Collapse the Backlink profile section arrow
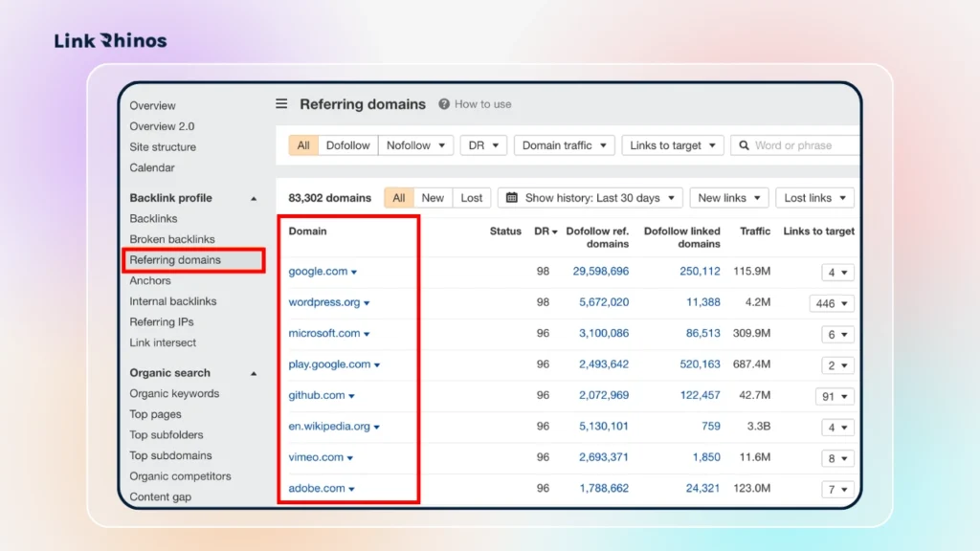 tap(254, 199)
